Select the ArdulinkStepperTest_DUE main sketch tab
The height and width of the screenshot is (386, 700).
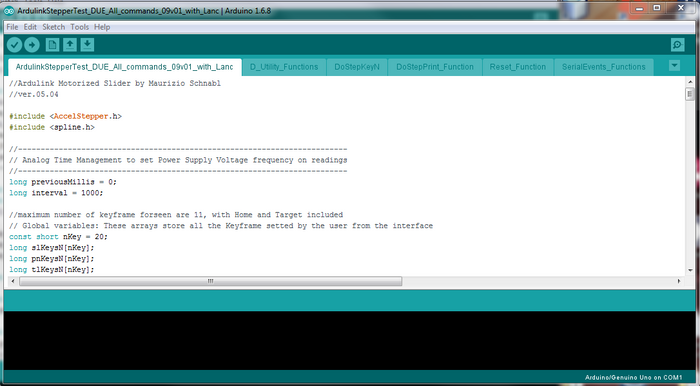pyautogui.click(x=125, y=67)
